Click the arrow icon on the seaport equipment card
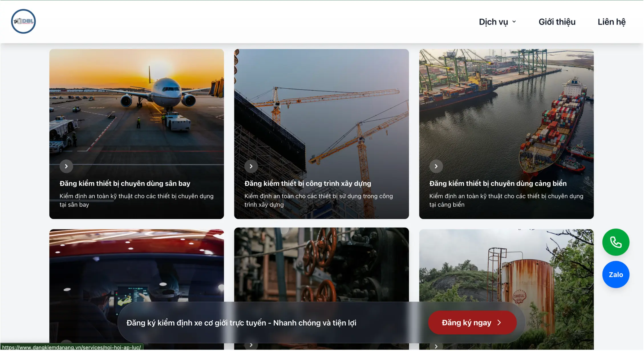 click(x=436, y=166)
